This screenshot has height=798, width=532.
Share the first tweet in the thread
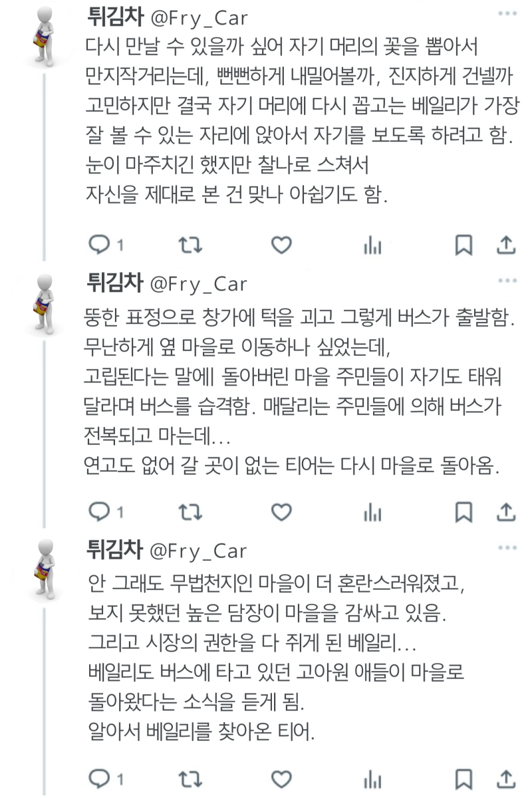pyautogui.click(x=506, y=245)
